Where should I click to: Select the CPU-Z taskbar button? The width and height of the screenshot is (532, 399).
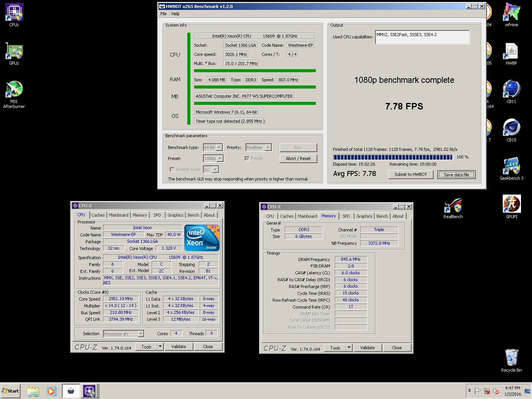point(89,391)
